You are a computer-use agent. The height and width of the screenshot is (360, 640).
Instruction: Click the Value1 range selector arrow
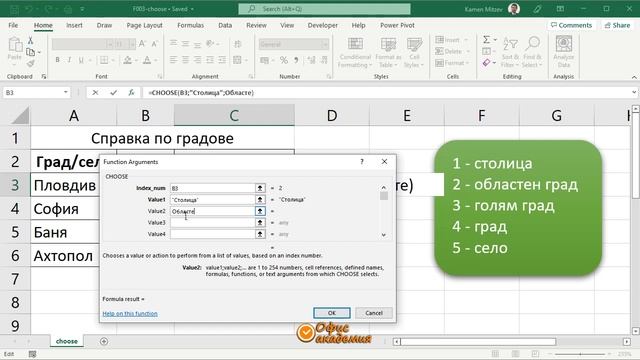tap(260, 200)
